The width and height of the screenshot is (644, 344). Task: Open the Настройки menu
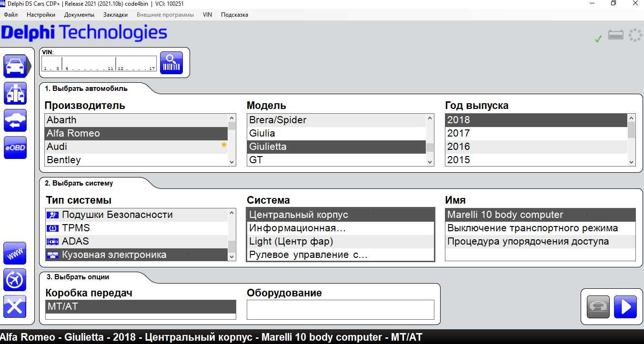coord(41,15)
